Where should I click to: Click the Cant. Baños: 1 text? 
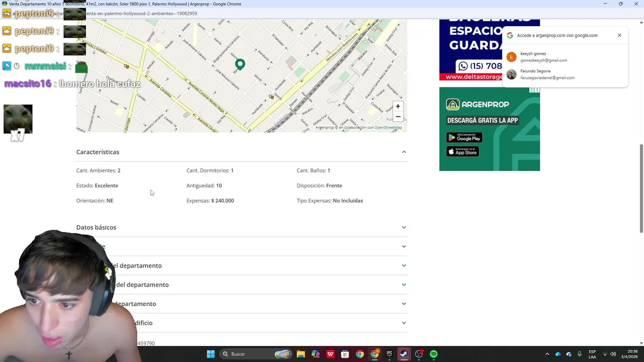313,170
